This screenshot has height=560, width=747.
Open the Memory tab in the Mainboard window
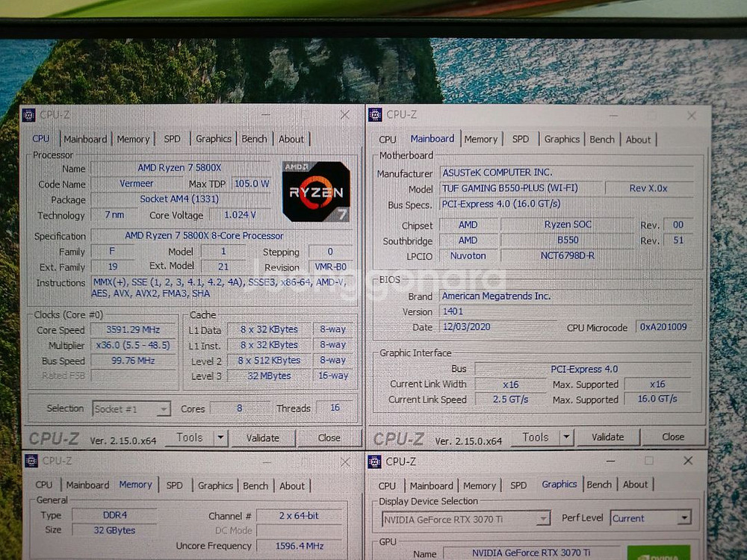(480, 139)
